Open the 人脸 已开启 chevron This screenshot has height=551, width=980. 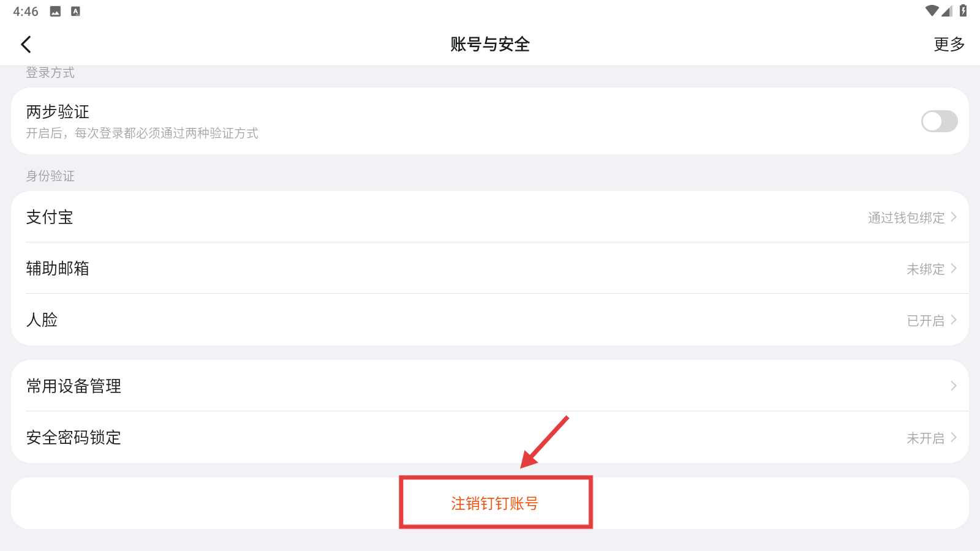pyautogui.click(x=954, y=320)
